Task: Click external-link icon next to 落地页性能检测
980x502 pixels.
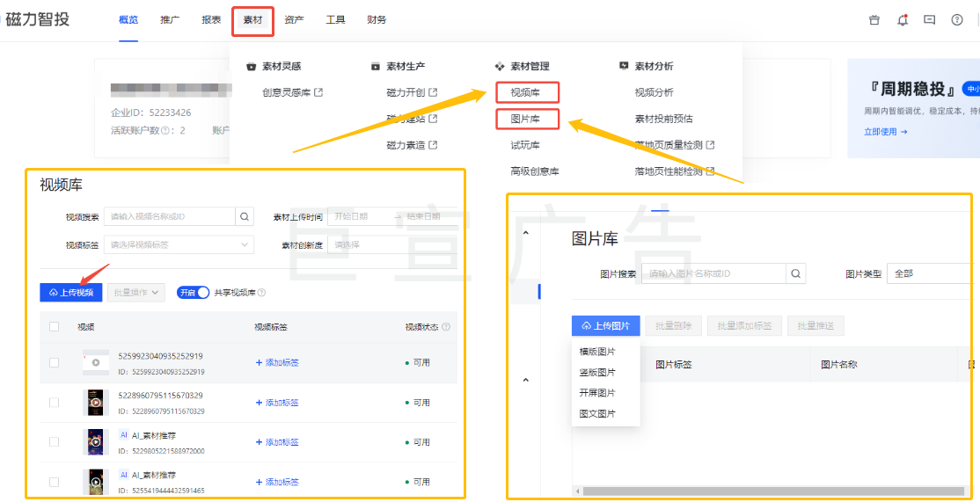Action: click(709, 171)
